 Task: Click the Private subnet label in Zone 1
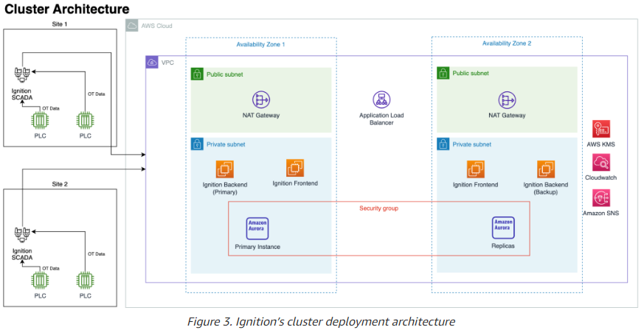[x=226, y=144]
